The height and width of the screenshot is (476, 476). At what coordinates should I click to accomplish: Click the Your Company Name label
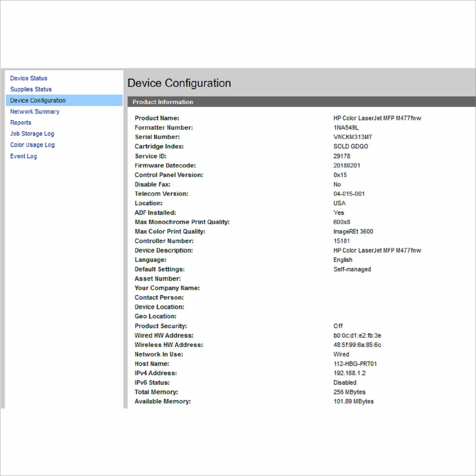(167, 288)
